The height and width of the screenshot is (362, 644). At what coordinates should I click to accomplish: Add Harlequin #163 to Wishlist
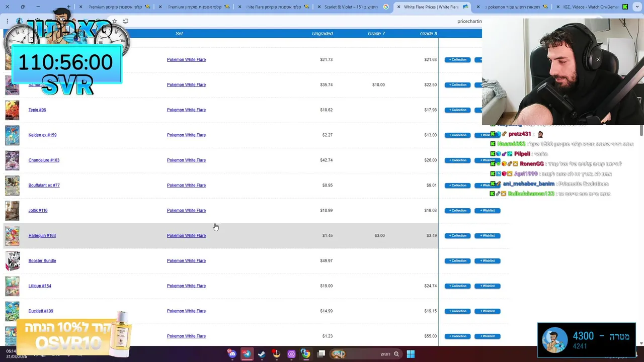click(487, 236)
